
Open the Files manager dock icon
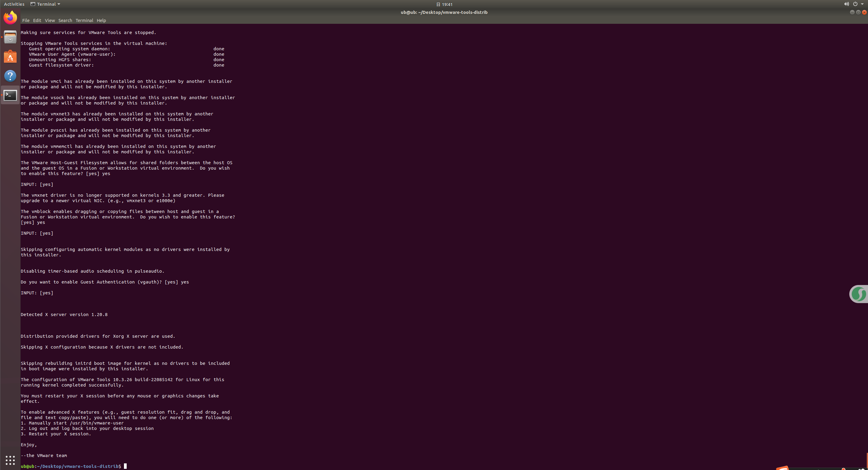(x=10, y=37)
